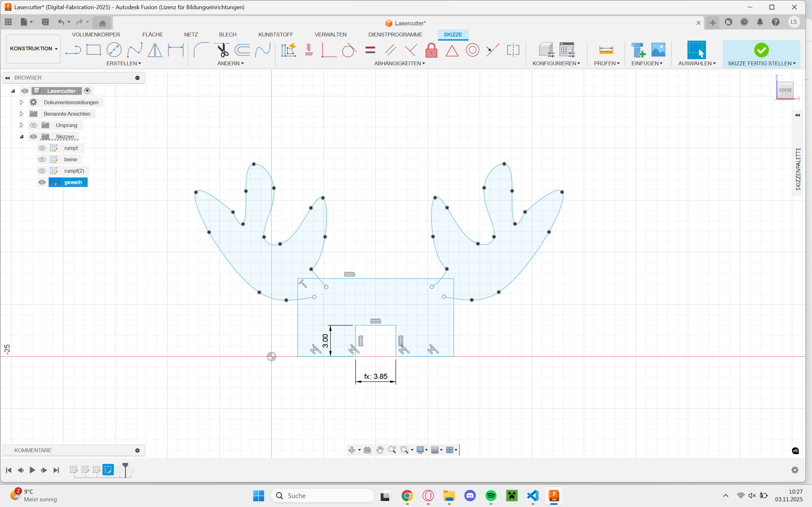812x507 pixels.
Task: Apply the Fix/Lock constraint
Action: click(431, 50)
